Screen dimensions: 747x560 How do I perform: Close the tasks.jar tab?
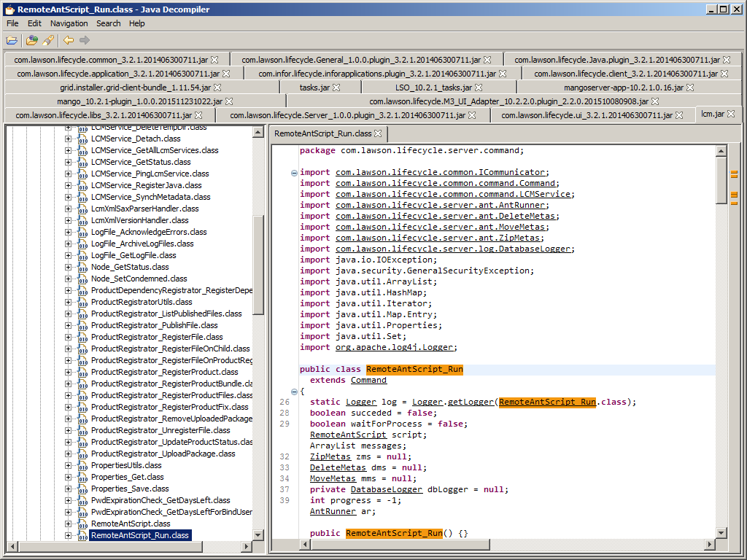[x=336, y=87]
